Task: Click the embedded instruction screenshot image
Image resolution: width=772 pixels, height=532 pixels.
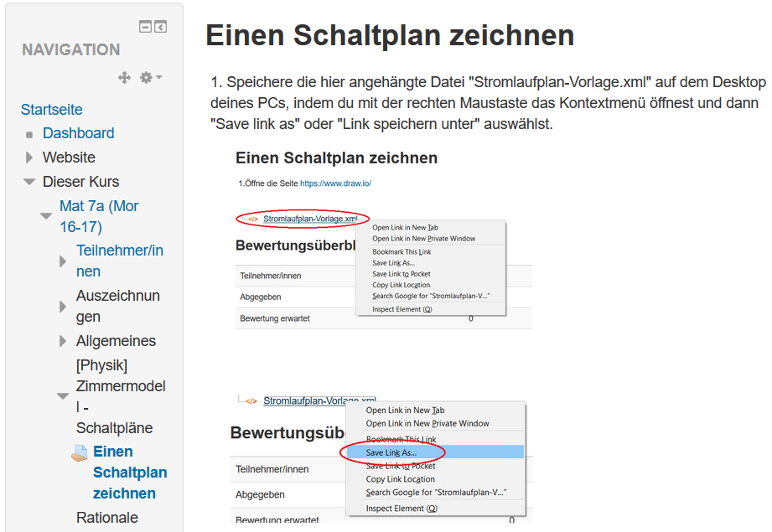Action: [x=383, y=335]
